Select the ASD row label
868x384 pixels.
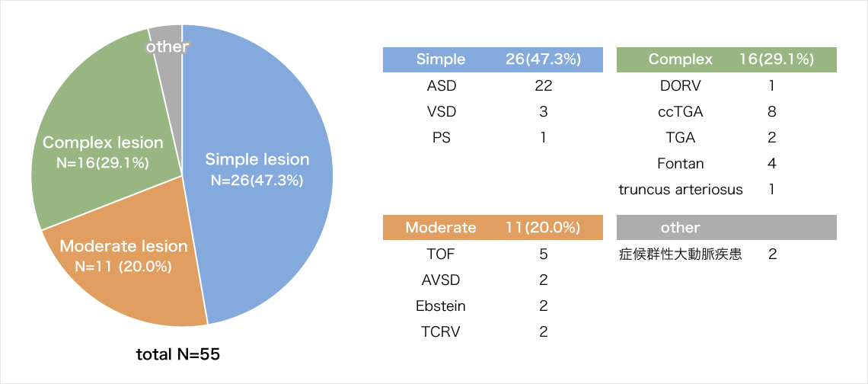(x=441, y=86)
